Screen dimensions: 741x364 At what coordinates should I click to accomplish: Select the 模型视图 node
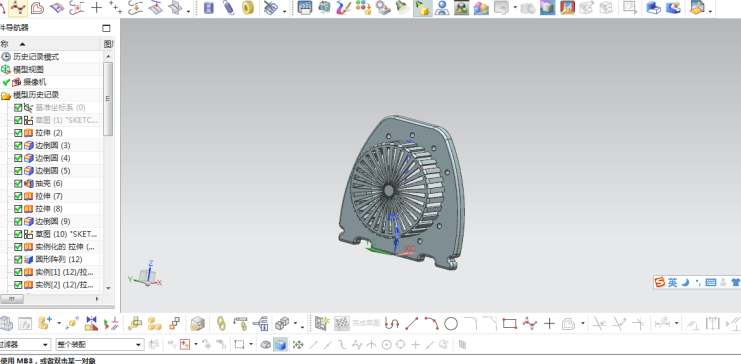[28, 69]
